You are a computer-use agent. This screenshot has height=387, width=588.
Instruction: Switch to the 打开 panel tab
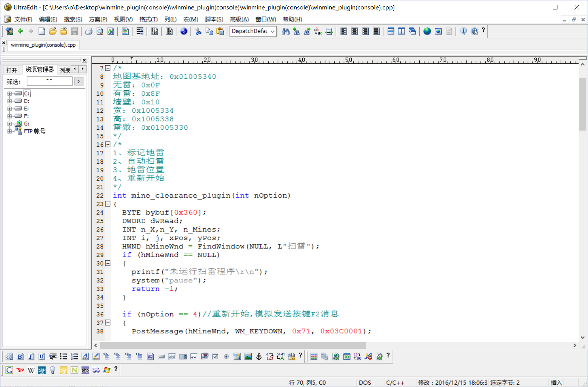11,70
